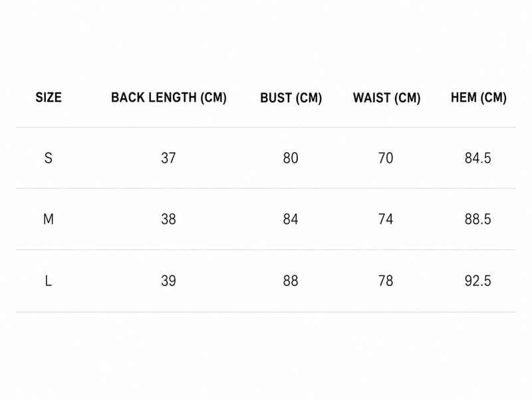Click waist value 74
This screenshot has width=532, height=399.
coord(386,219)
